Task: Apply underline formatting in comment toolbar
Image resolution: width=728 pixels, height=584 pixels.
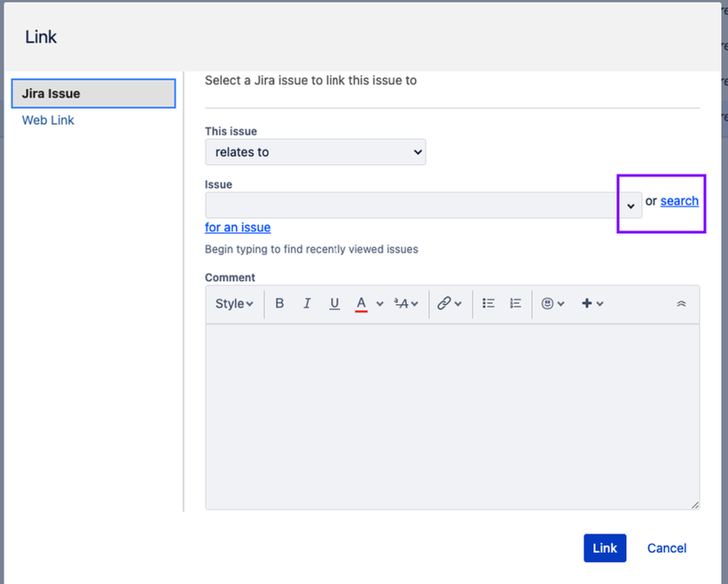Action: point(334,303)
